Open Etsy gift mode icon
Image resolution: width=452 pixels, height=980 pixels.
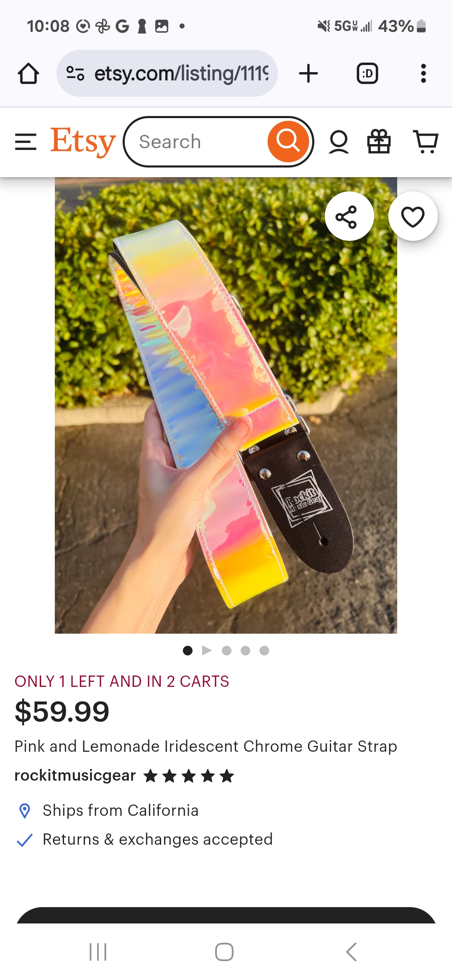click(x=379, y=142)
